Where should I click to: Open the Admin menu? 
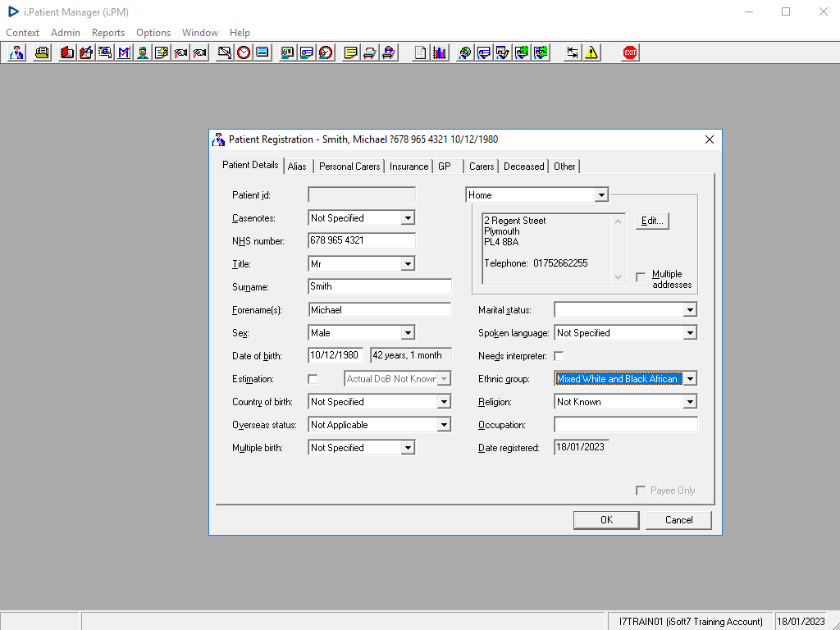click(x=66, y=33)
